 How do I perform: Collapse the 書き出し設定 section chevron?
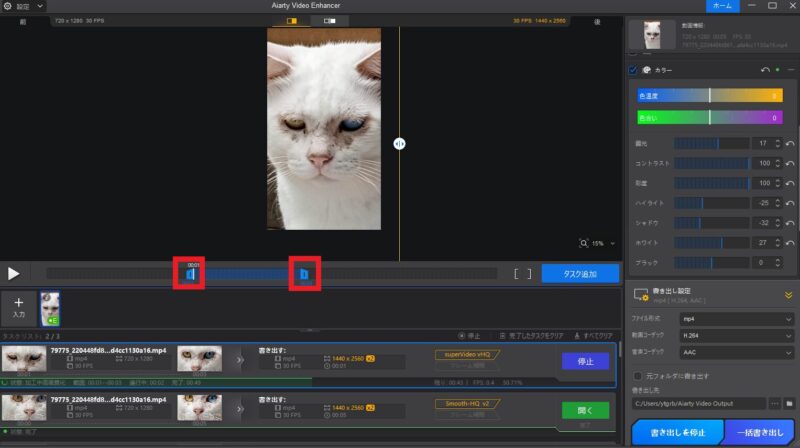tap(789, 294)
